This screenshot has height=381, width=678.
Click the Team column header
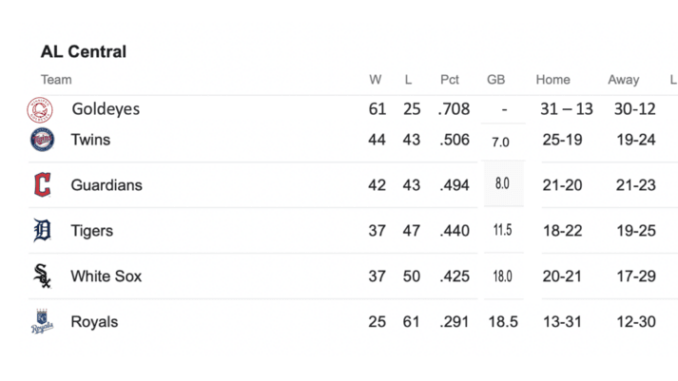coord(56,80)
